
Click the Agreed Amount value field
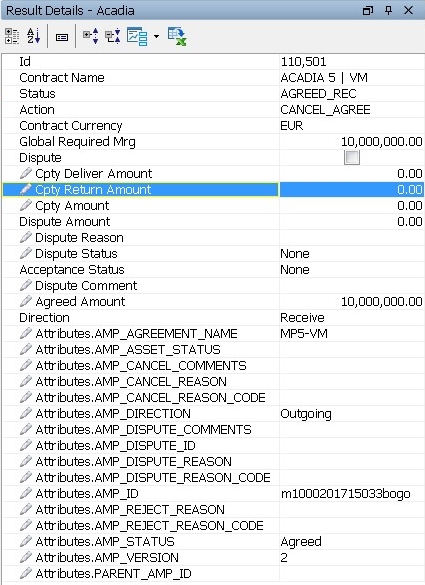(351, 301)
